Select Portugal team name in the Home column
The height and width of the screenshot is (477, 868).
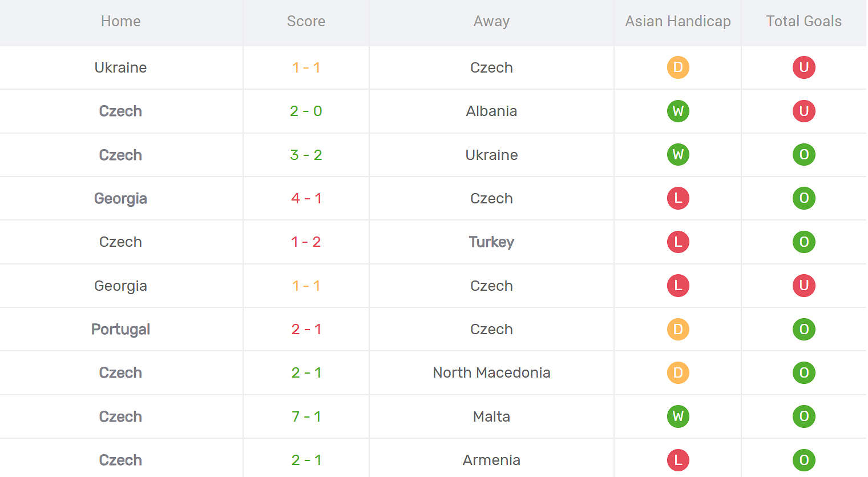(120, 330)
